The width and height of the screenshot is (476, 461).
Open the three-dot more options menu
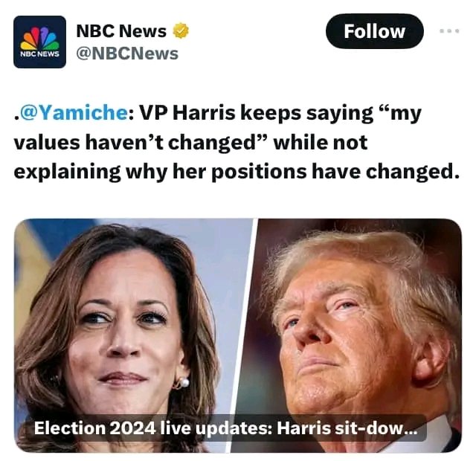pyautogui.click(x=449, y=30)
